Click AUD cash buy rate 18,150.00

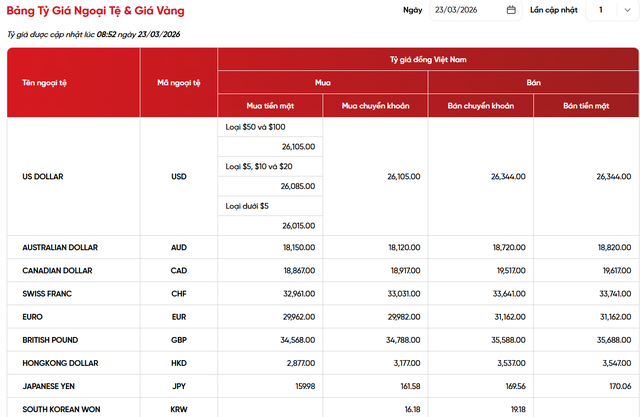click(299, 247)
